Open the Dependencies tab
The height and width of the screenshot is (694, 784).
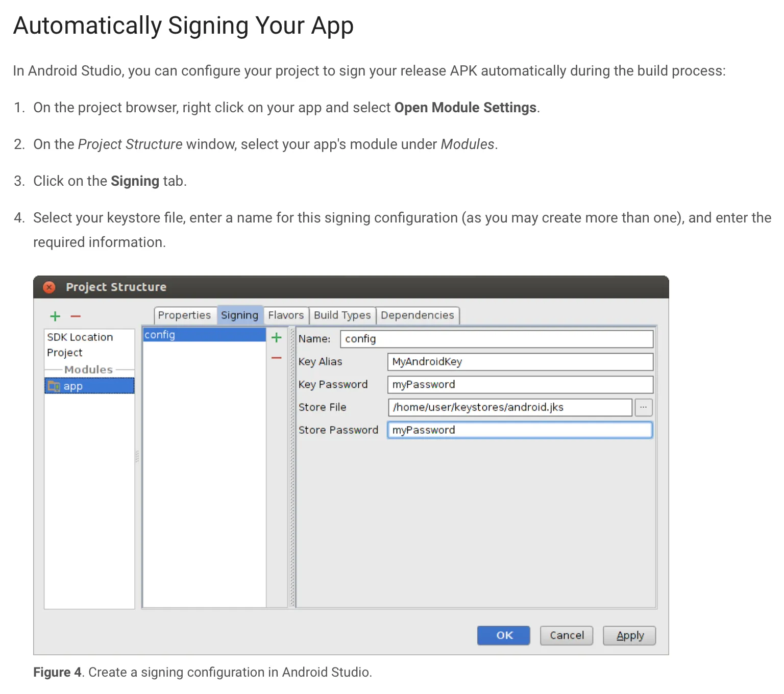[x=418, y=315]
